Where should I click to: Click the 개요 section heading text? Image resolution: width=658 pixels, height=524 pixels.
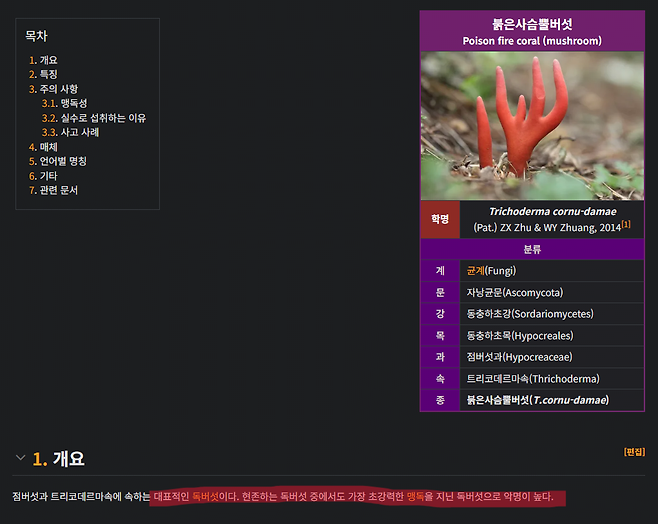68,459
